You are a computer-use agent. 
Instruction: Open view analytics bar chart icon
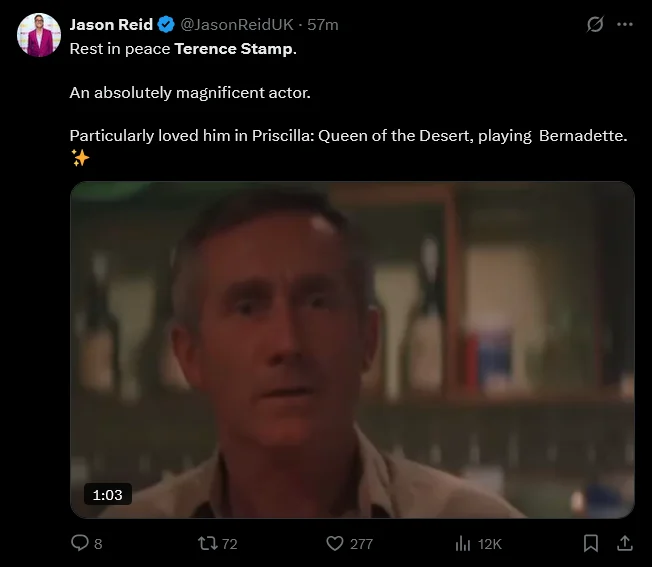click(463, 543)
